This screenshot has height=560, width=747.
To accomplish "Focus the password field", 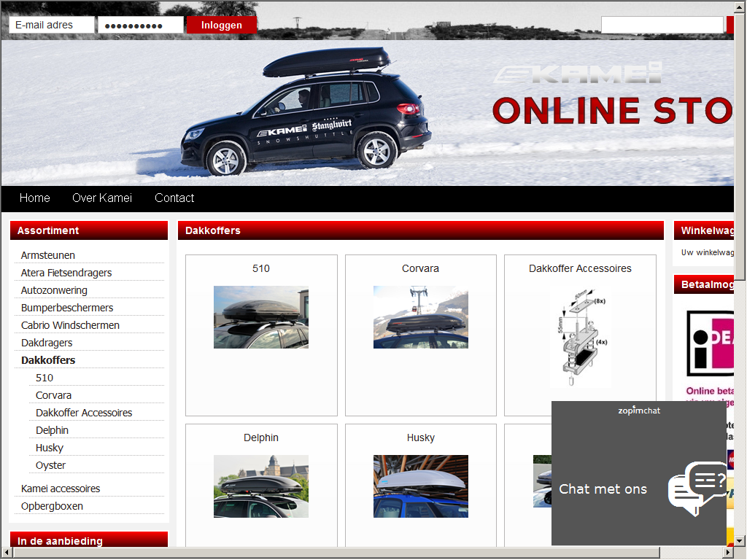I will coord(141,25).
